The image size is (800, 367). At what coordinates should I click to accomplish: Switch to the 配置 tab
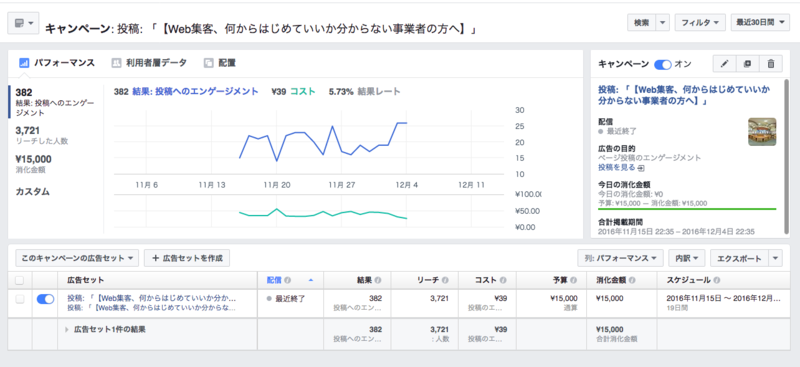coord(220,63)
